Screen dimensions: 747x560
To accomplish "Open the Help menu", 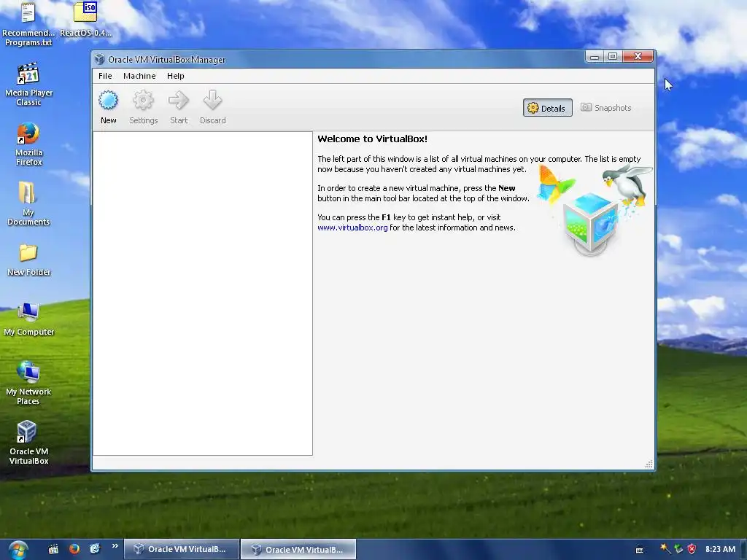I will (x=175, y=76).
